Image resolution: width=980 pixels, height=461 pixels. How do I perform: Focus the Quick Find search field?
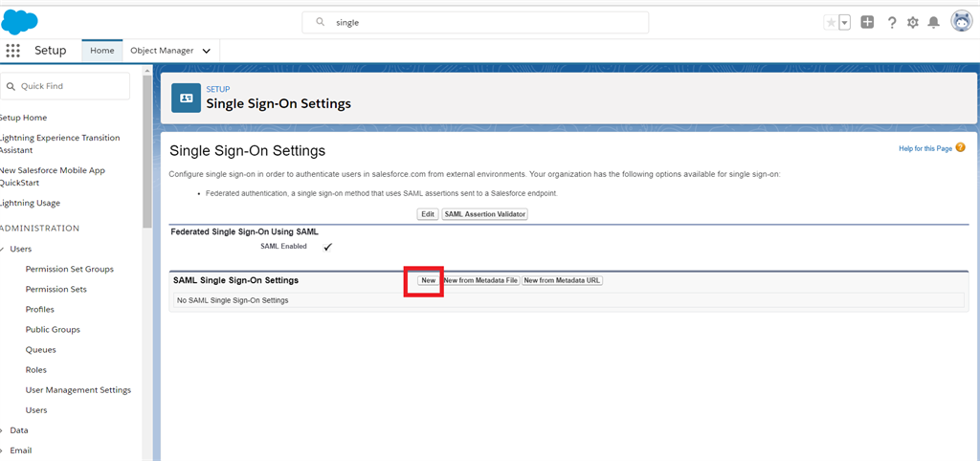pyautogui.click(x=65, y=86)
